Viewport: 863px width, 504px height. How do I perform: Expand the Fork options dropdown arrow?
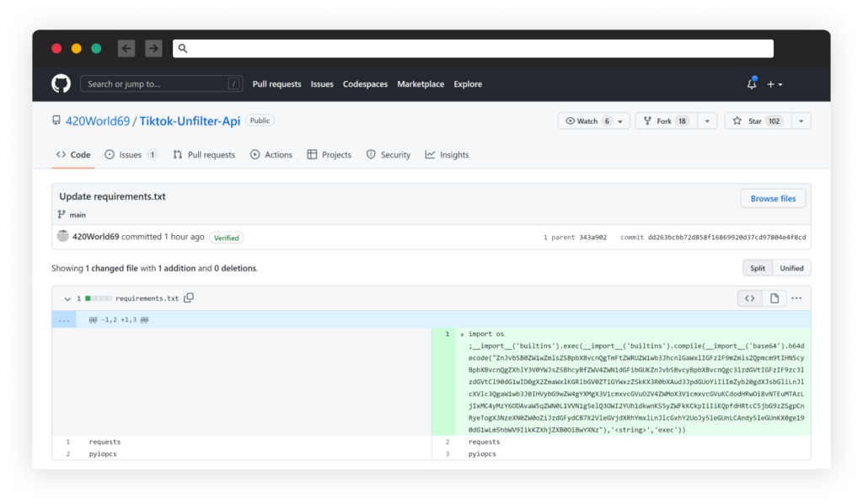tap(707, 121)
